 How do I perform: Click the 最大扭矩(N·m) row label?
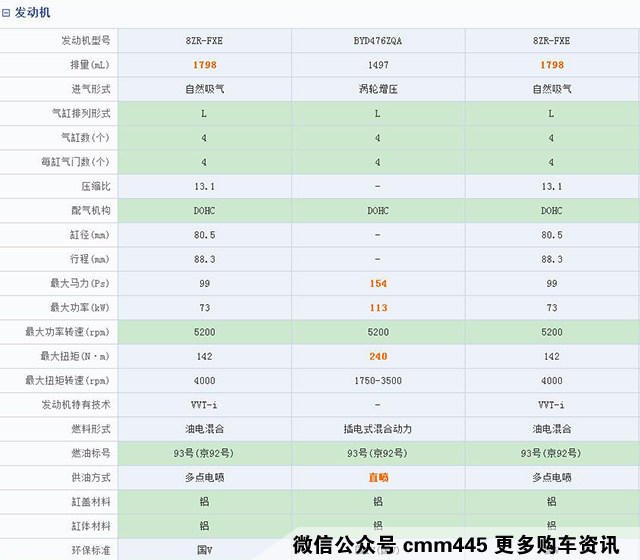(x=76, y=356)
